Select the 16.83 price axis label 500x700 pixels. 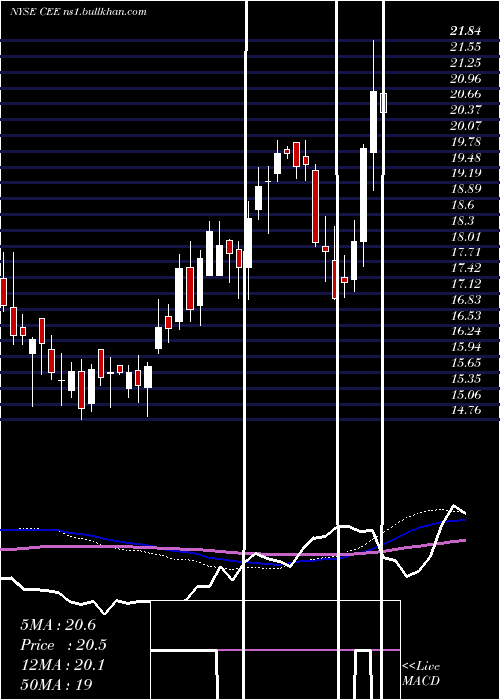[x=465, y=300]
